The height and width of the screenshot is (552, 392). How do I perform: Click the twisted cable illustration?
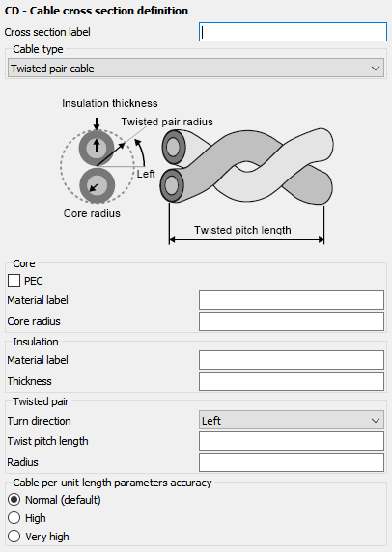pos(247,165)
